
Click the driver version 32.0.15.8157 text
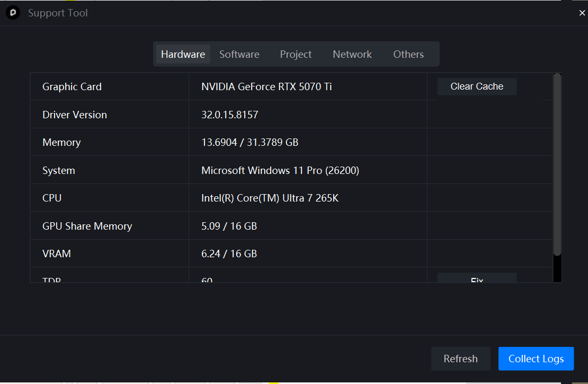(x=230, y=115)
